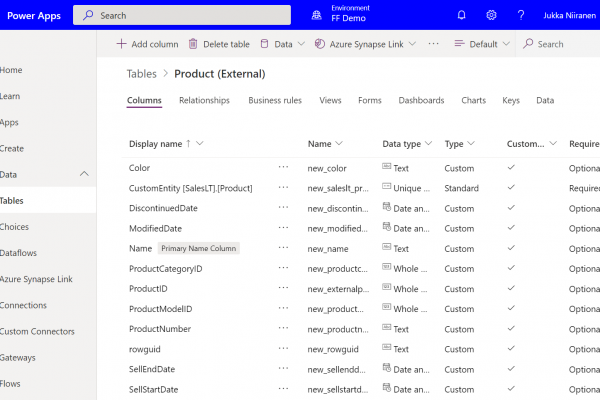Click the Tables breadcrumb link
The image size is (600, 400).
(x=142, y=74)
